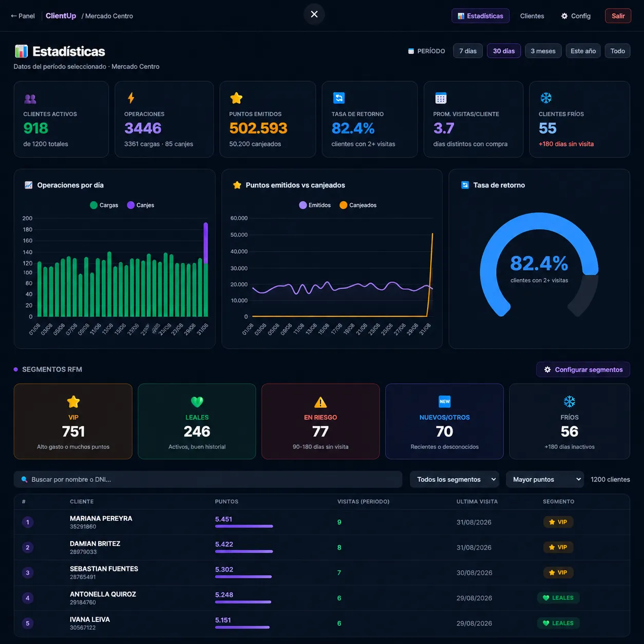Click the purple Canjes bar on 31/08
Viewport: 644px width, 644px height.
(206, 243)
